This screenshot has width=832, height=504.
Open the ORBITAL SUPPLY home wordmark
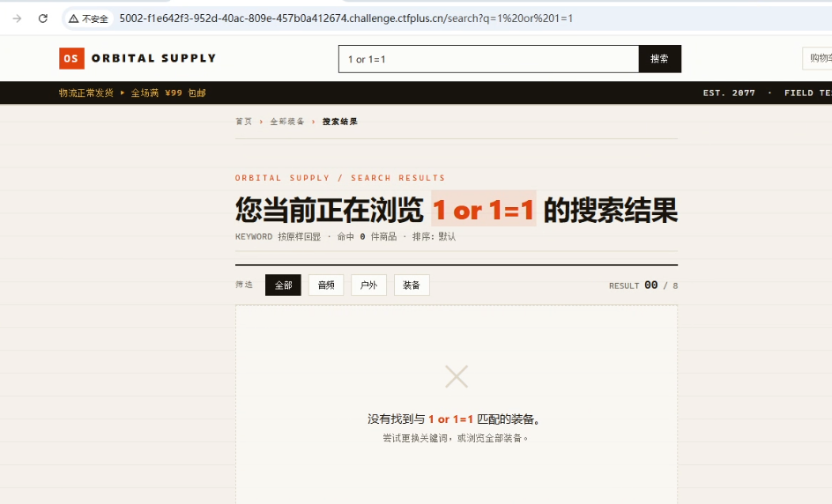pyautogui.click(x=154, y=58)
